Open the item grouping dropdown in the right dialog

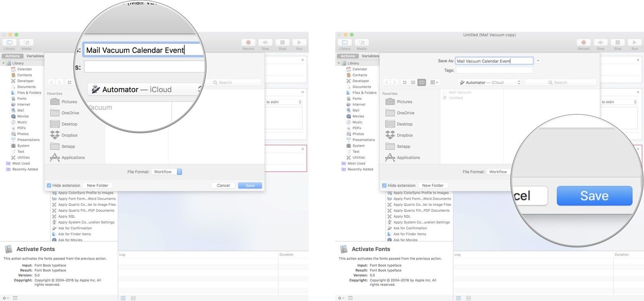pyautogui.click(x=434, y=82)
